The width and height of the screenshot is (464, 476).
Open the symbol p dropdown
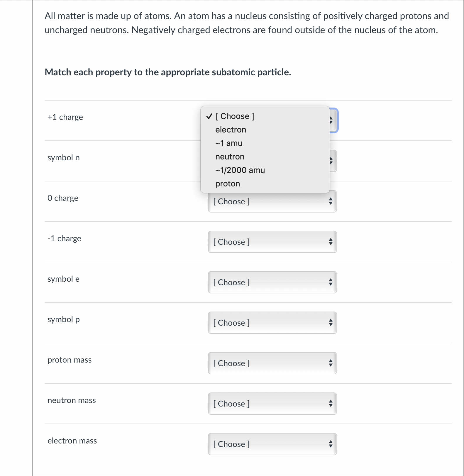pos(272,323)
